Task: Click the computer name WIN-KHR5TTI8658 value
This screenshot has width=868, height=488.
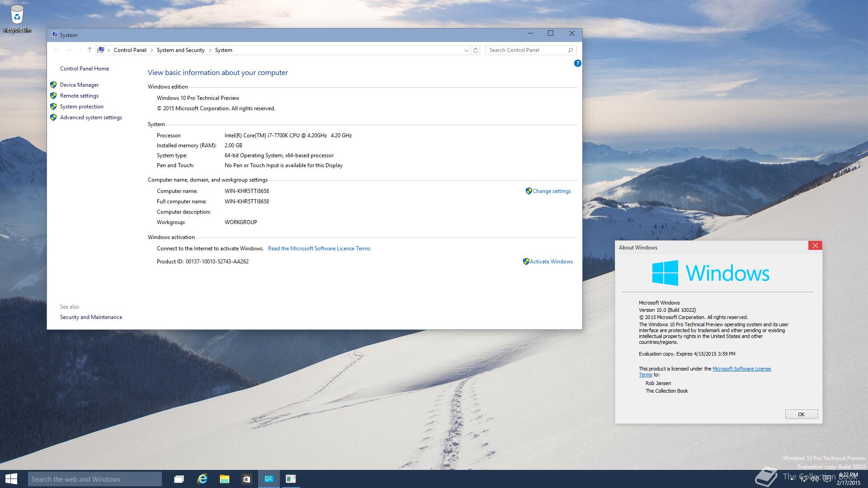Action: point(247,191)
